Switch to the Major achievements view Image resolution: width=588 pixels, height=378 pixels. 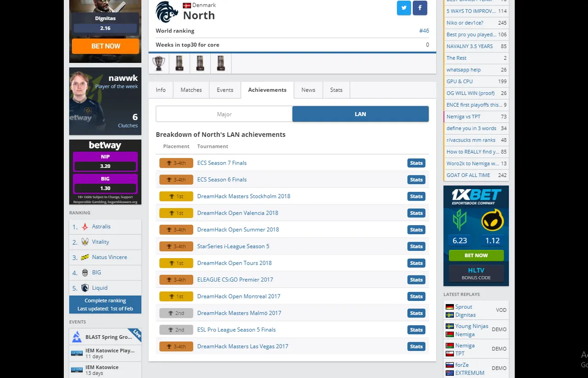click(224, 114)
